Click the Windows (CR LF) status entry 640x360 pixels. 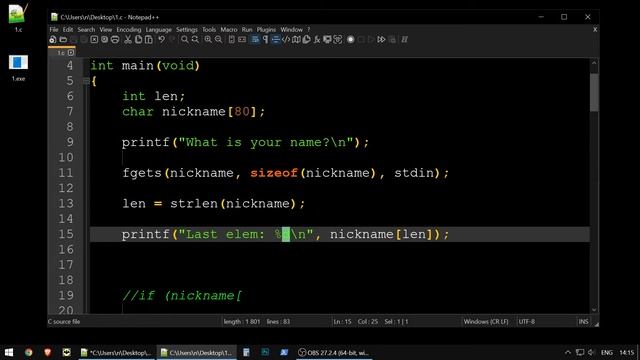point(486,322)
